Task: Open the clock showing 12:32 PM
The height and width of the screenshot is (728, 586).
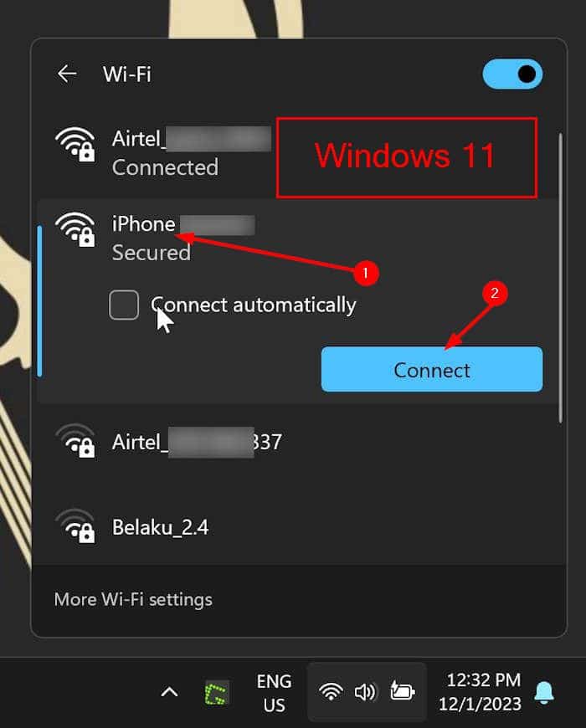Action: (481, 692)
